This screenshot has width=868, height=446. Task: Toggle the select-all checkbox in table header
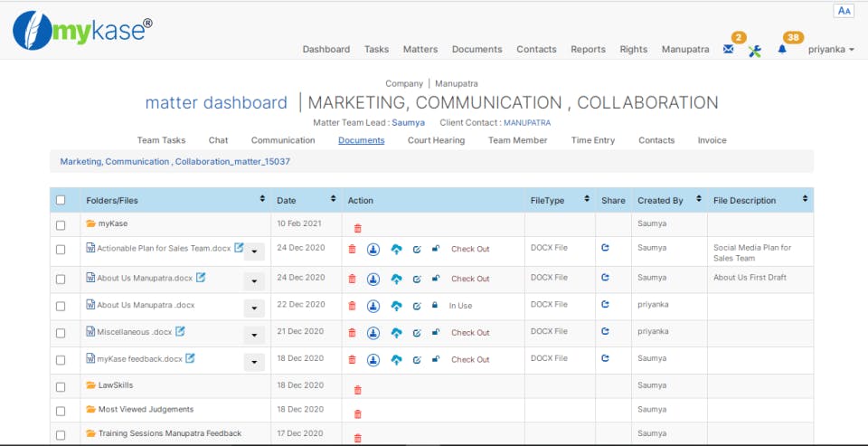click(61, 200)
